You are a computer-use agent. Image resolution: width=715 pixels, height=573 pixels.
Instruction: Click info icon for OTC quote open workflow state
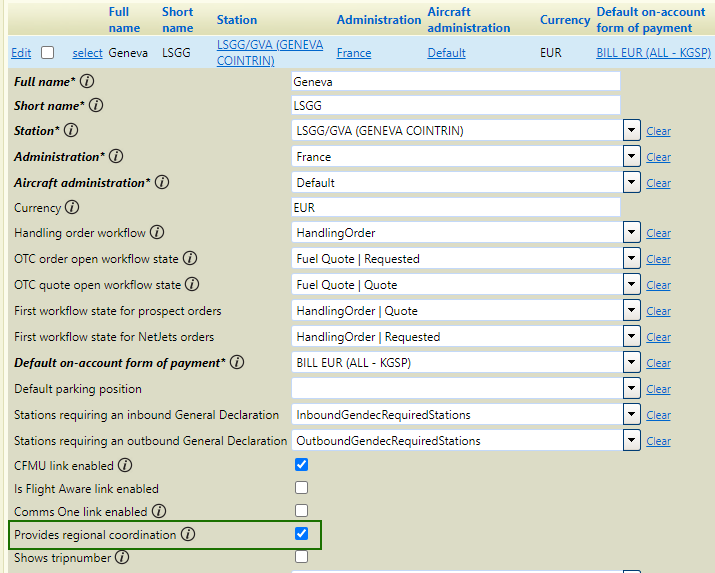point(192,284)
